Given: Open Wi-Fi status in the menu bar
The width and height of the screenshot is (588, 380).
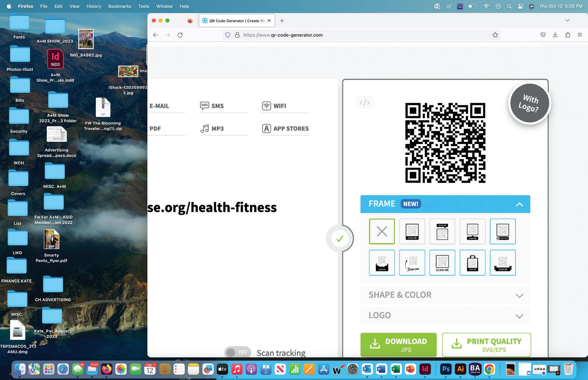Looking at the screenshot, I should pyautogui.click(x=486, y=6).
